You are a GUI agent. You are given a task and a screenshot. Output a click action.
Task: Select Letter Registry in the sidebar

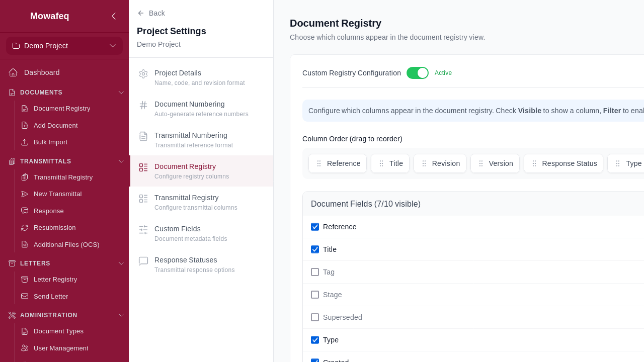(55, 280)
